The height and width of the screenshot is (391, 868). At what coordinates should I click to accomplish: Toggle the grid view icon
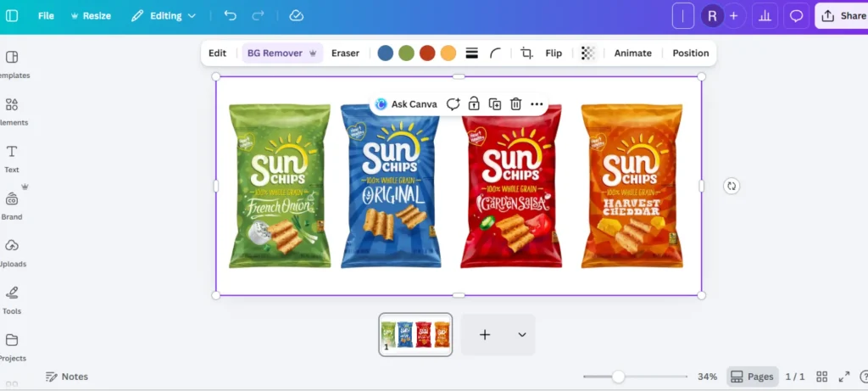click(821, 377)
